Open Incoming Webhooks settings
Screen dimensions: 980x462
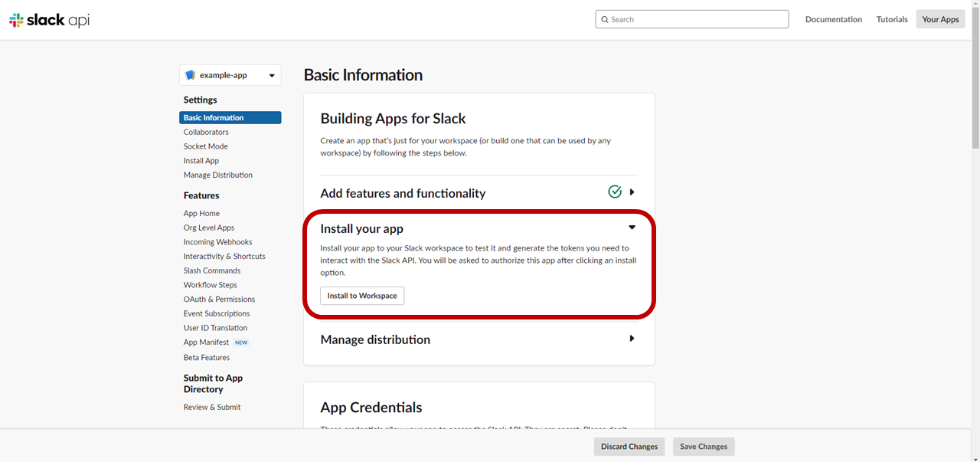click(217, 241)
